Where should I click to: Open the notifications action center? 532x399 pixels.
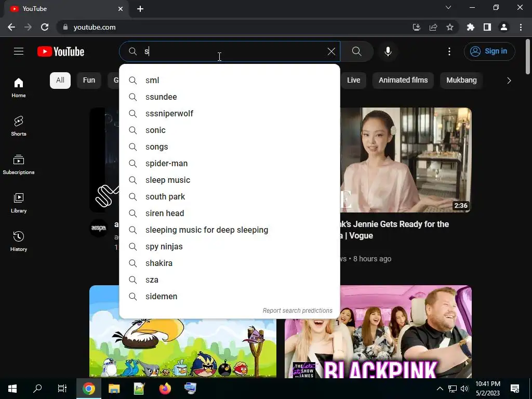click(x=515, y=389)
